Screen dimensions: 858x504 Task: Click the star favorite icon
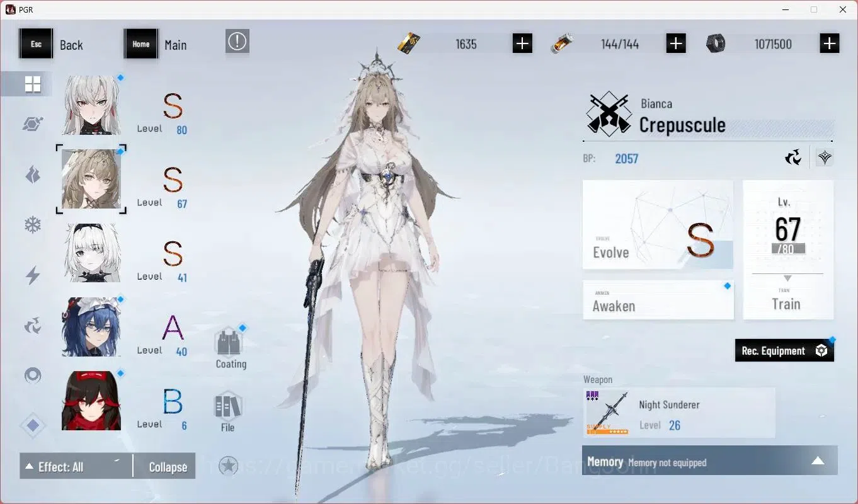point(228,466)
